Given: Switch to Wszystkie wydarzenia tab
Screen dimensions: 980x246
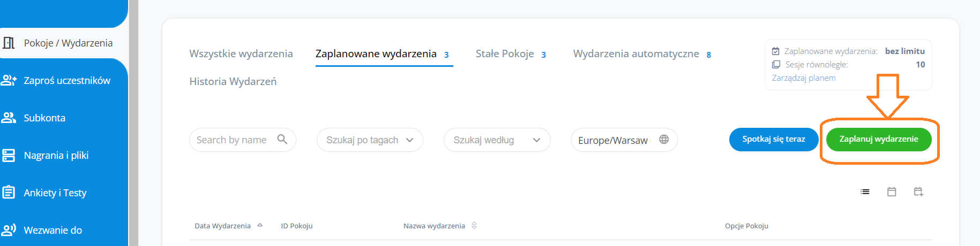Looking at the screenshot, I should [x=241, y=54].
